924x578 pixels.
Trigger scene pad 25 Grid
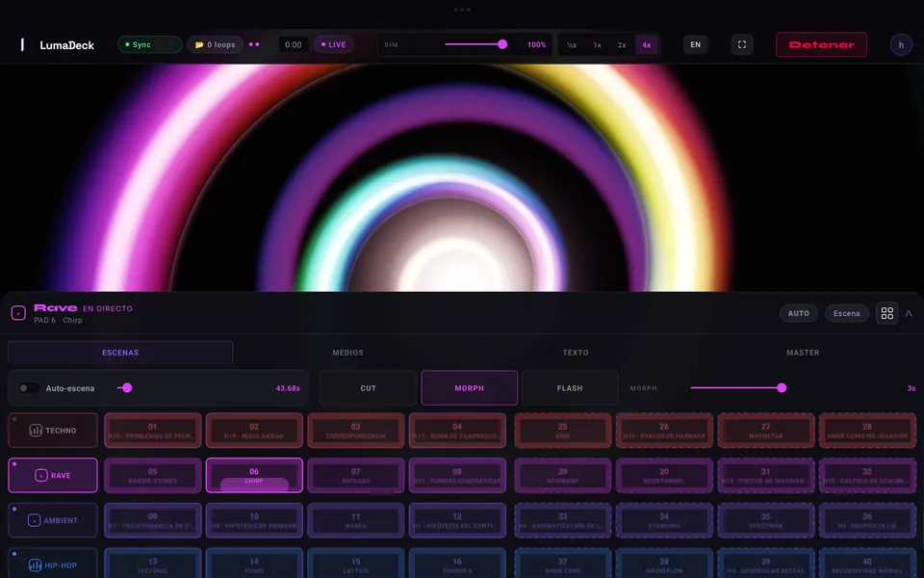click(563, 431)
